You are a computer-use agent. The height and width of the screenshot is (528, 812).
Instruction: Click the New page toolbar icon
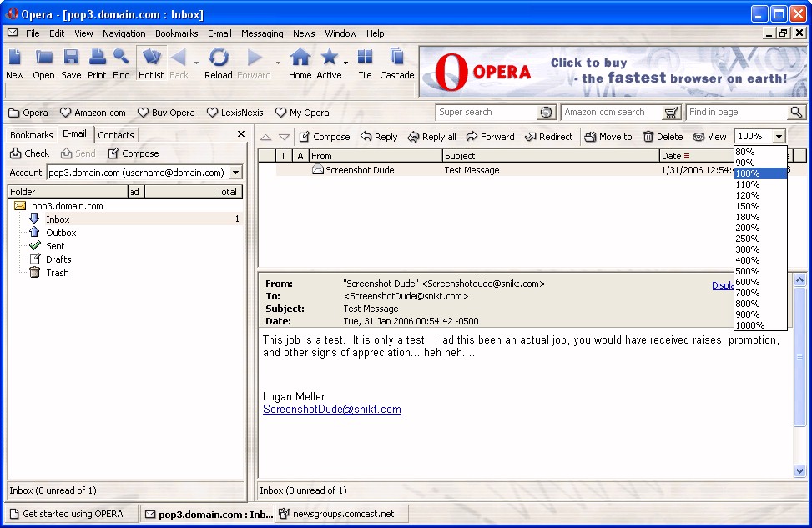(14, 63)
